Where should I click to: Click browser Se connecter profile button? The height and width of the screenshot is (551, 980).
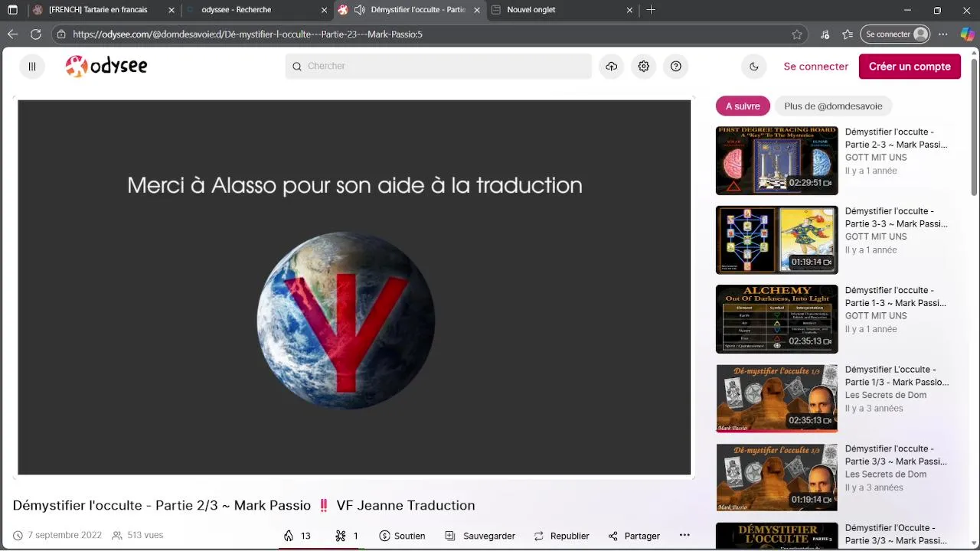click(x=897, y=34)
